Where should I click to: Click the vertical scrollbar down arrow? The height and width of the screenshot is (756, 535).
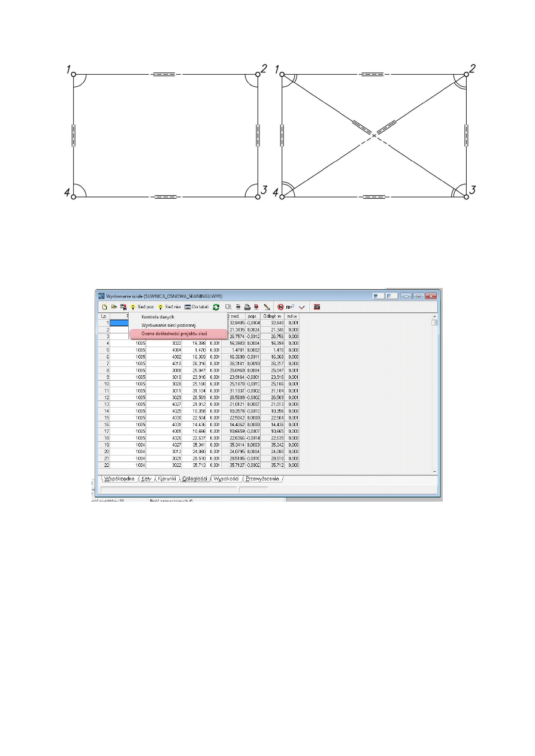click(x=434, y=471)
